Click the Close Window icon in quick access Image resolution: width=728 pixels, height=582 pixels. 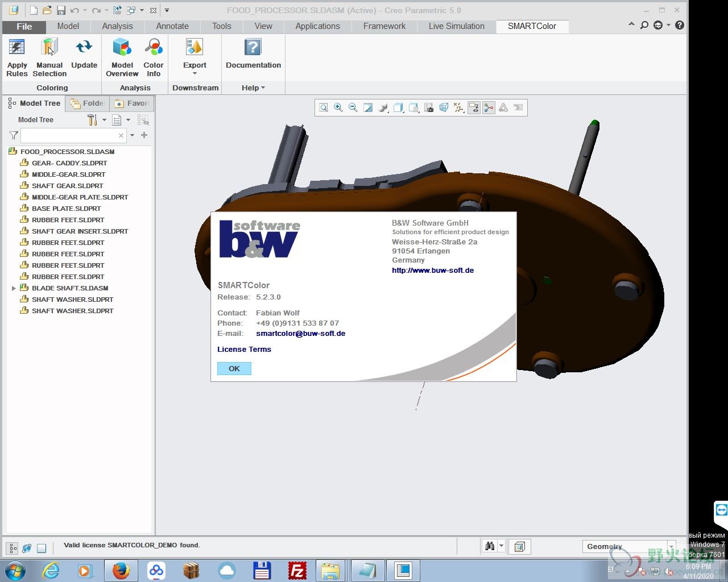pos(153,10)
